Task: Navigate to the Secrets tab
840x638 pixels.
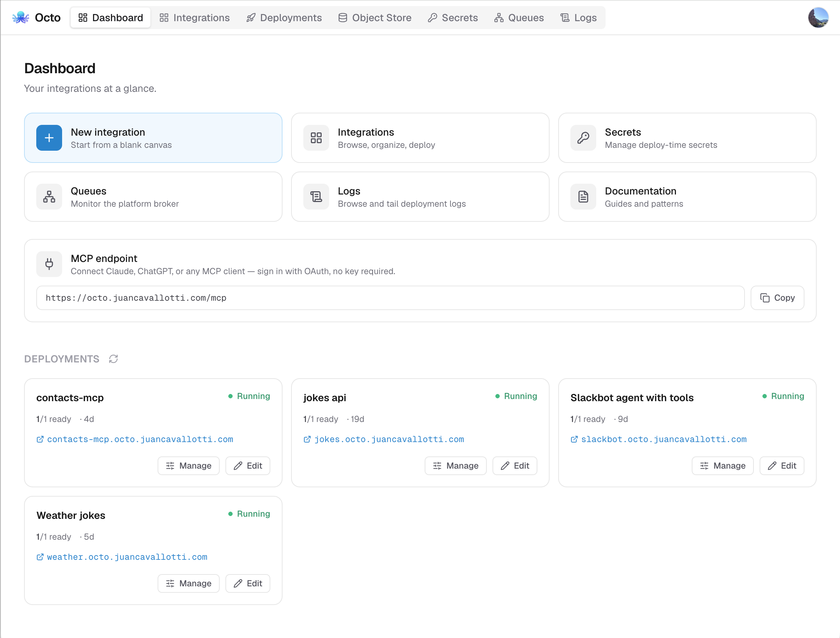Action: tap(453, 18)
